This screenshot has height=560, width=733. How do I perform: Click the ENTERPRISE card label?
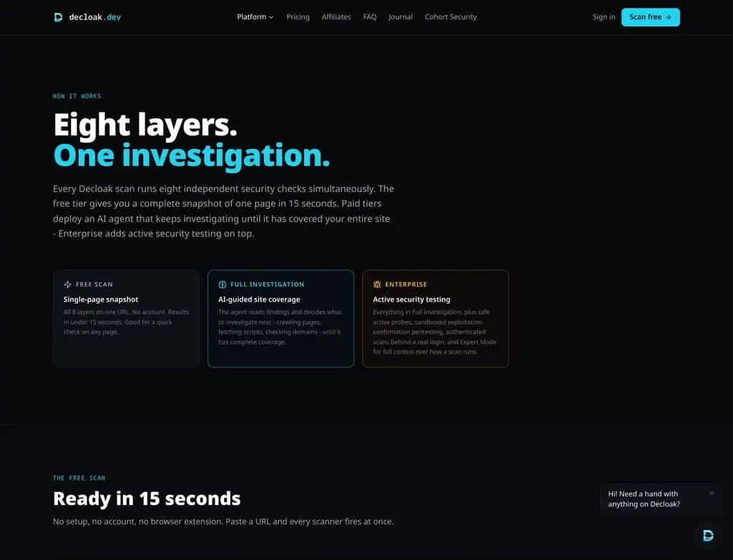tap(406, 284)
